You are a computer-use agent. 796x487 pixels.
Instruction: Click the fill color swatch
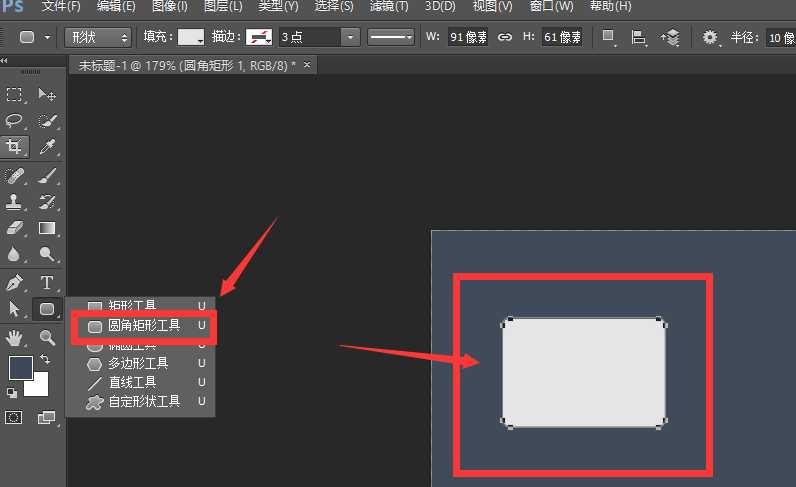tap(191, 37)
